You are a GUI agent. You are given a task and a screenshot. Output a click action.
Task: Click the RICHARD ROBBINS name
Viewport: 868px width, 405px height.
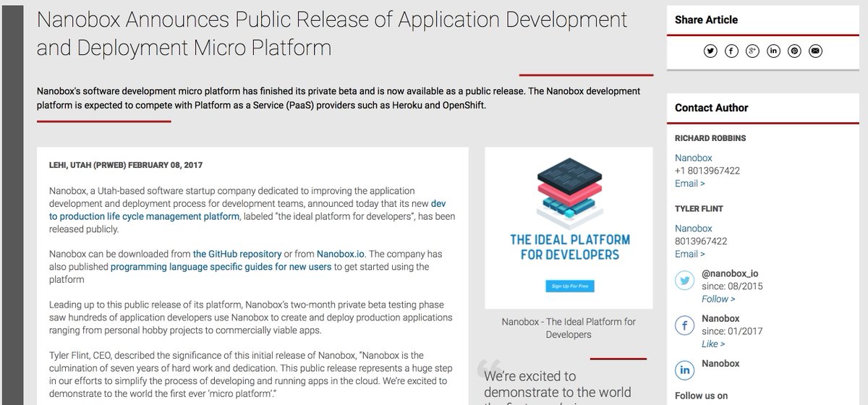click(x=710, y=138)
